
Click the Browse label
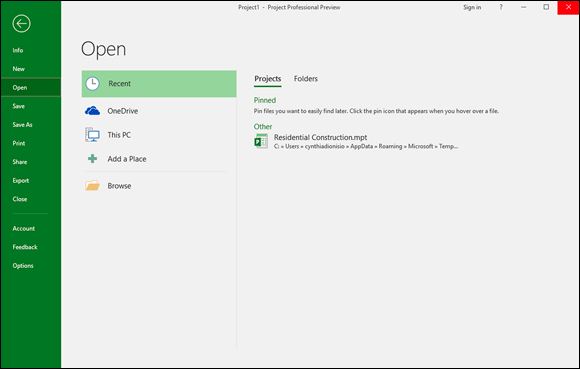pyautogui.click(x=119, y=186)
